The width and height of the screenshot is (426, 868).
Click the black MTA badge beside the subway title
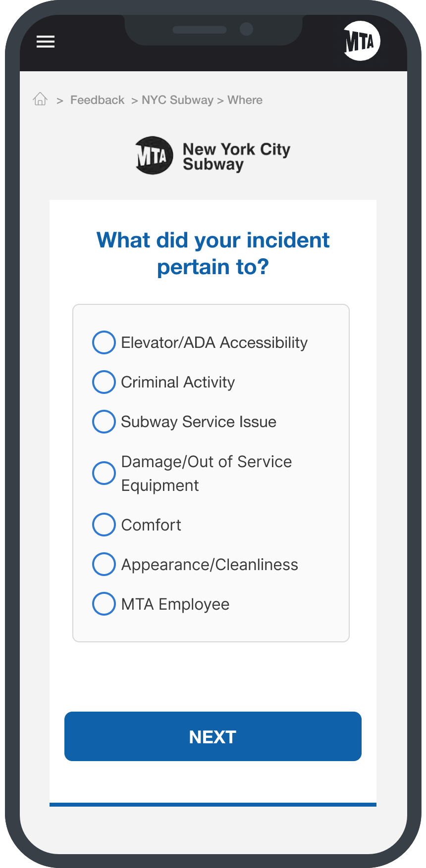coord(154,155)
